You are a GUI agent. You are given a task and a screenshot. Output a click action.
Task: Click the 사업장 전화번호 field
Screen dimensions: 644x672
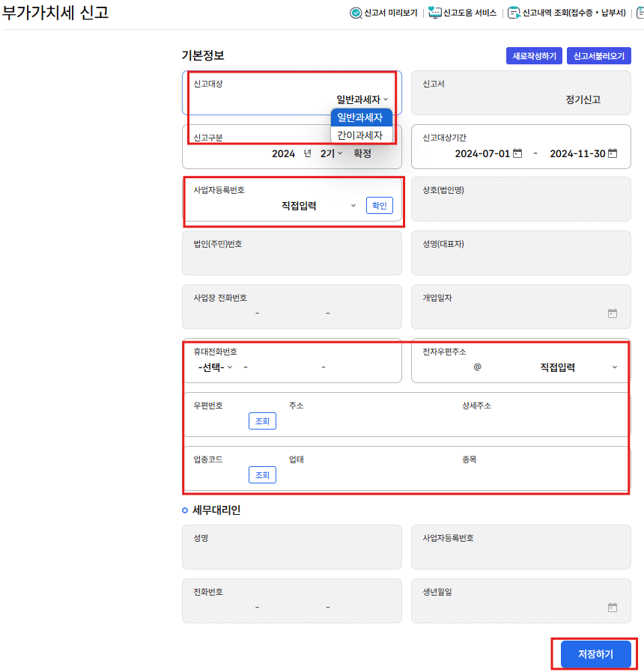point(292,307)
